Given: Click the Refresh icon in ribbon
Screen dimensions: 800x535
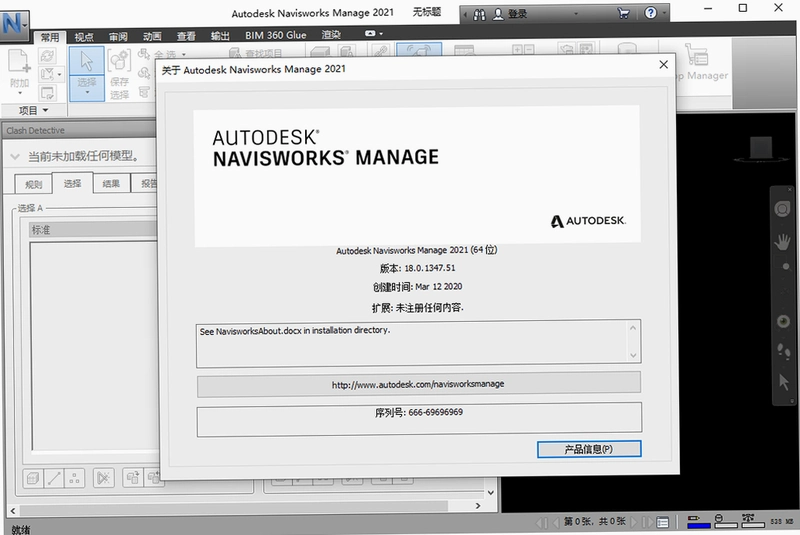Looking at the screenshot, I should click(47, 56).
